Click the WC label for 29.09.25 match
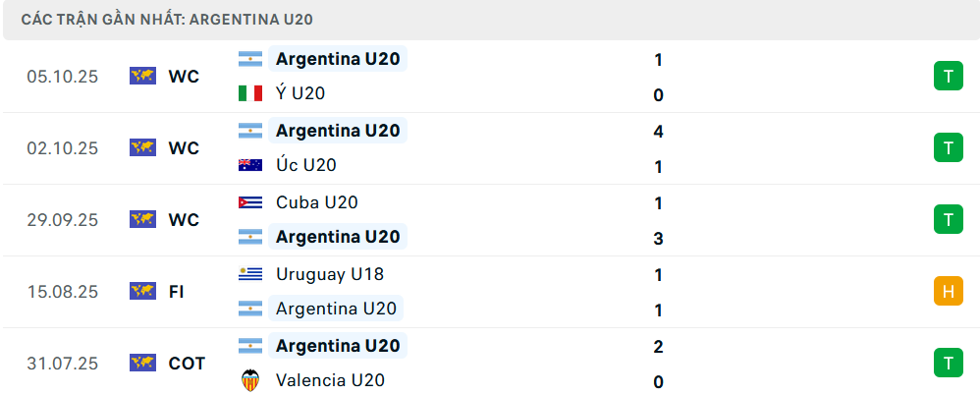The height and width of the screenshot is (395, 980). [x=184, y=219]
